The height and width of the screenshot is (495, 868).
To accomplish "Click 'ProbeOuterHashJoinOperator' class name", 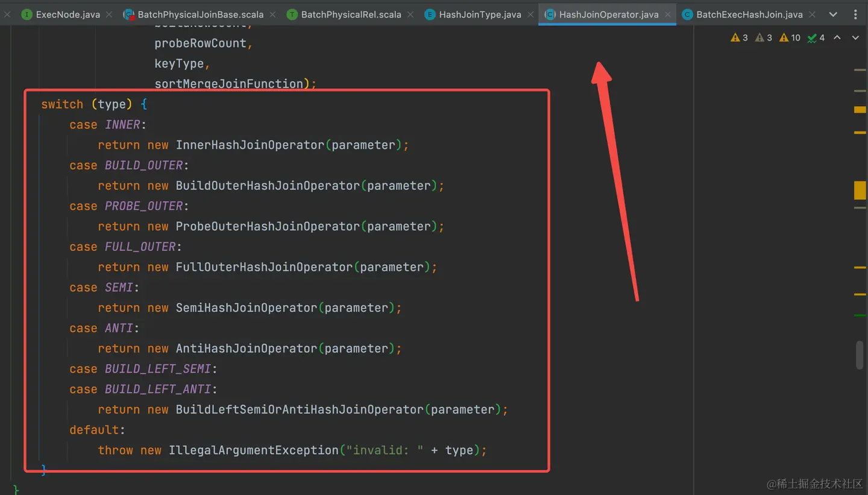I will (268, 227).
